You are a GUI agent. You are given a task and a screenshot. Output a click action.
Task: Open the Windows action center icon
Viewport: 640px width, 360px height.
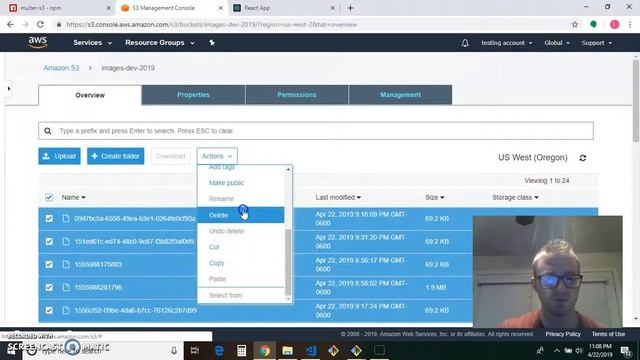pos(625,350)
